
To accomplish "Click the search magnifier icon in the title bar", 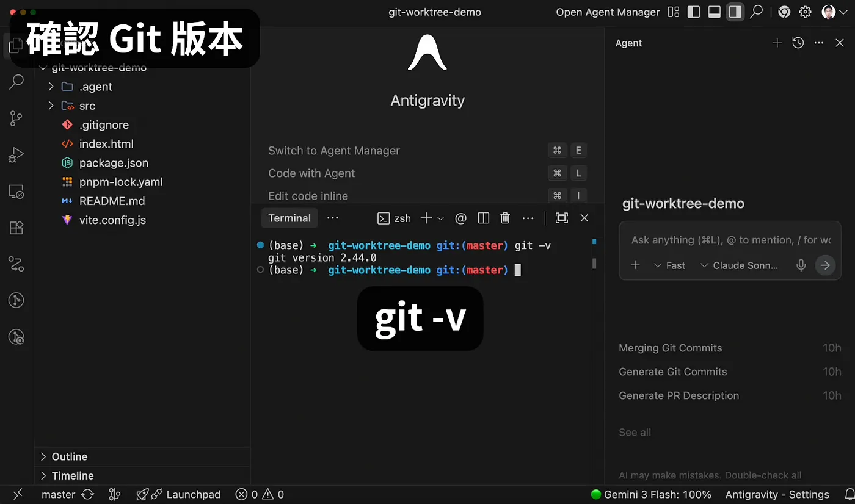I will click(x=757, y=12).
